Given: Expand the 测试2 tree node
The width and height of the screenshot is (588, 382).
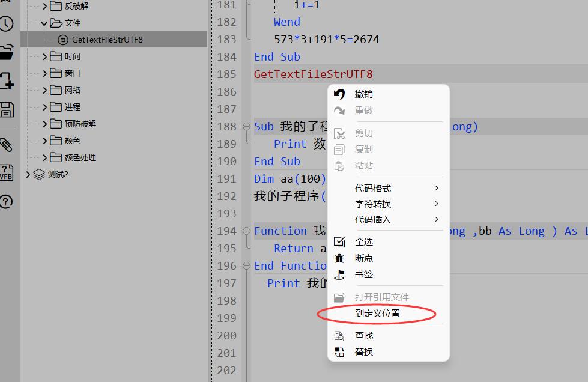Looking at the screenshot, I should (x=28, y=174).
